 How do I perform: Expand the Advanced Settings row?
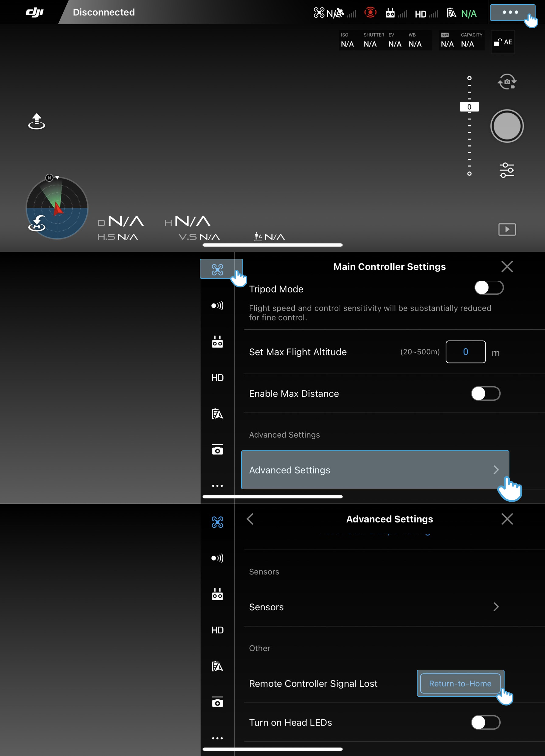pyautogui.click(x=375, y=470)
